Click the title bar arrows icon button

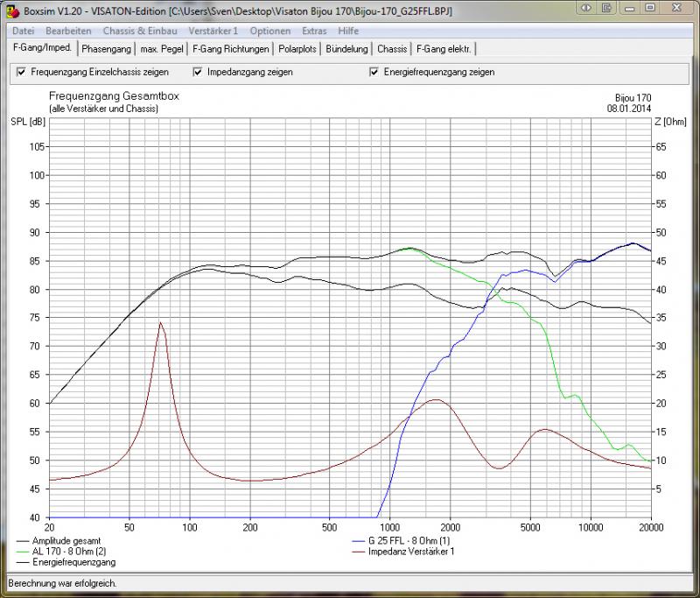[585, 8]
